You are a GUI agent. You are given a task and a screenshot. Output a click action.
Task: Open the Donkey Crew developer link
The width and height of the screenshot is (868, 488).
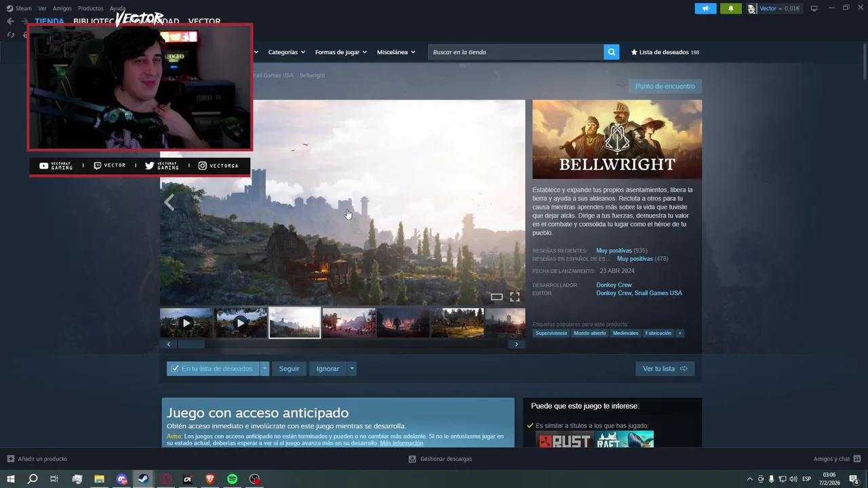point(614,285)
